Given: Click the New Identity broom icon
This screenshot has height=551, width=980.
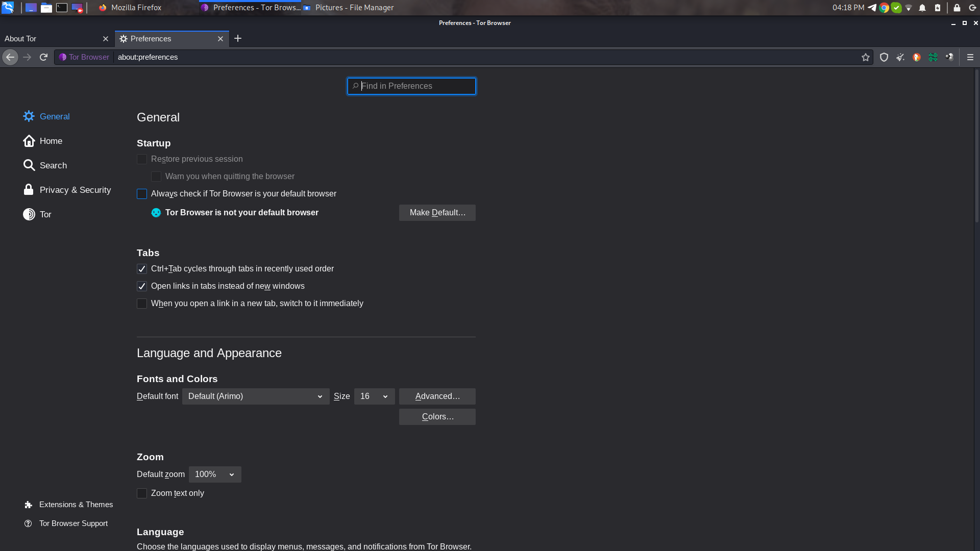Looking at the screenshot, I should pos(900,57).
